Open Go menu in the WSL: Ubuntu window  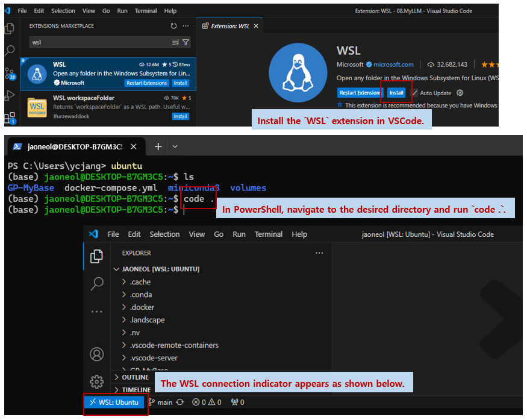coord(219,234)
